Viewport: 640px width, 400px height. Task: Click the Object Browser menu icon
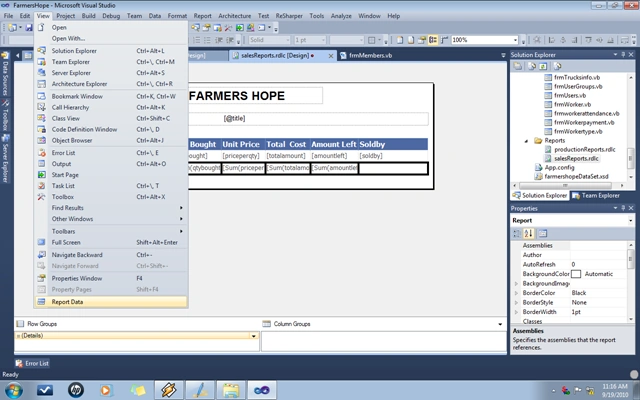41,140
